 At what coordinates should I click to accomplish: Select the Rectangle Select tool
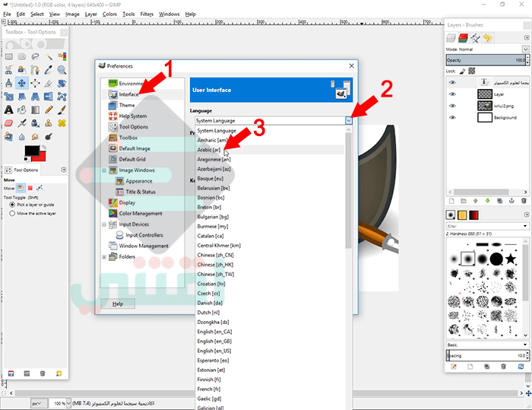coord(9,56)
